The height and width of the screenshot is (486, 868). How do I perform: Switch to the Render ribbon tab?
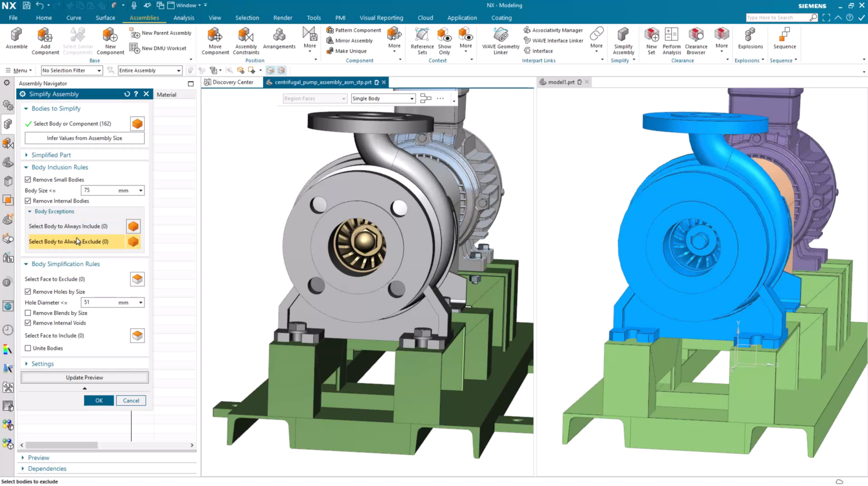point(283,17)
